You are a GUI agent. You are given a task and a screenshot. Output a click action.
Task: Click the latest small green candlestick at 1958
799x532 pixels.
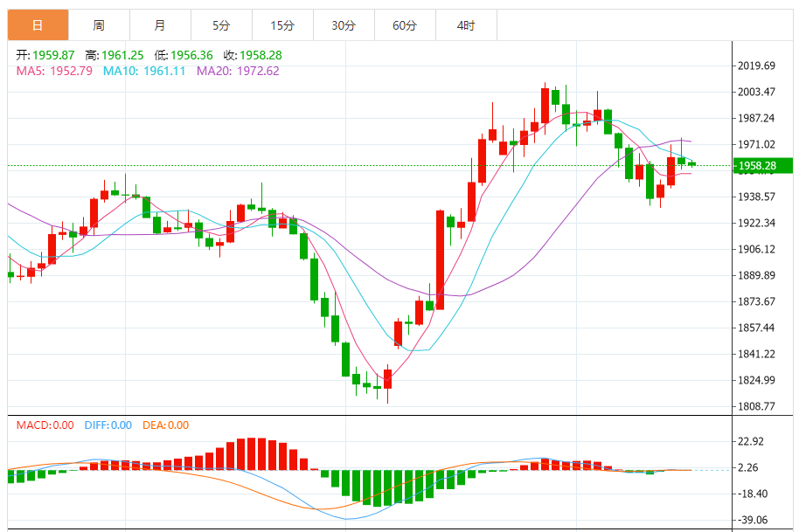point(691,163)
